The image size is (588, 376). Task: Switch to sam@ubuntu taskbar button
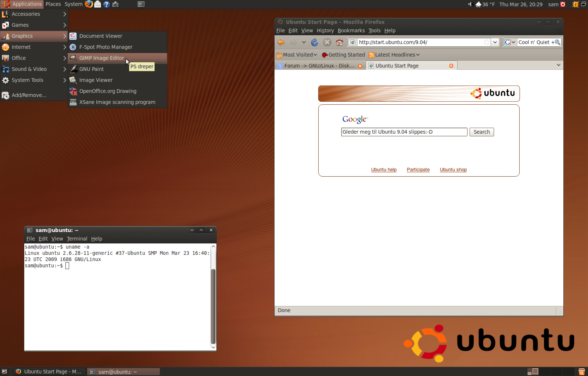click(x=123, y=372)
